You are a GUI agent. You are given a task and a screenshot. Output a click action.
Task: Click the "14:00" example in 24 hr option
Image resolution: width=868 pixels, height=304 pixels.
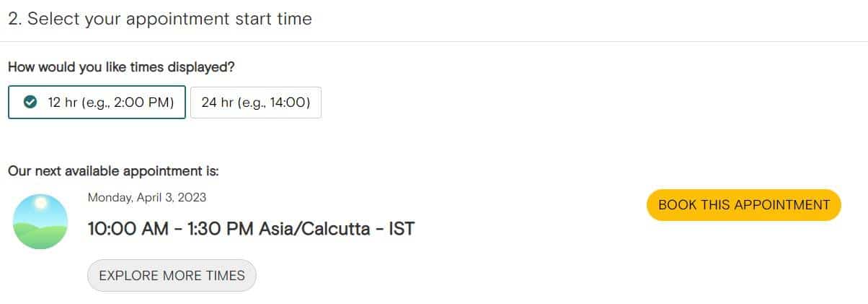point(287,103)
